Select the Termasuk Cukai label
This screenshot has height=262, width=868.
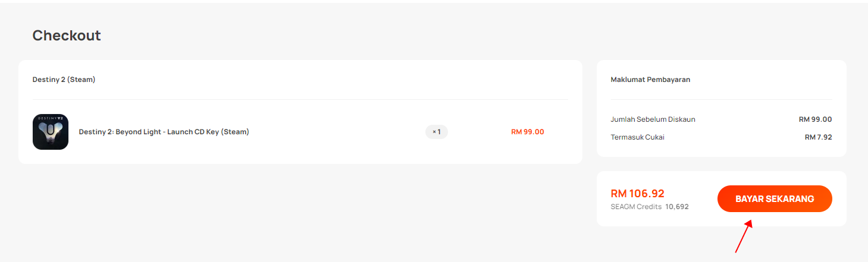click(x=638, y=137)
